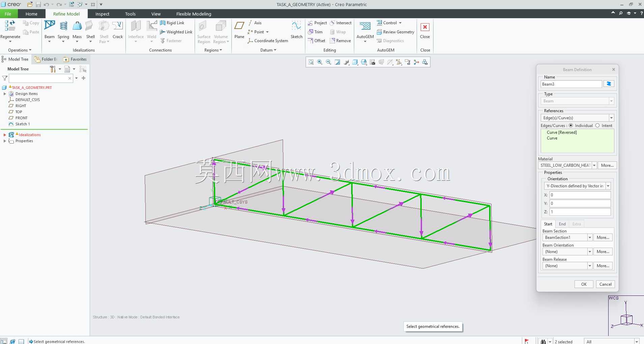Switch to the Tools ribbon tab
644x344 pixels.
pos(130,14)
